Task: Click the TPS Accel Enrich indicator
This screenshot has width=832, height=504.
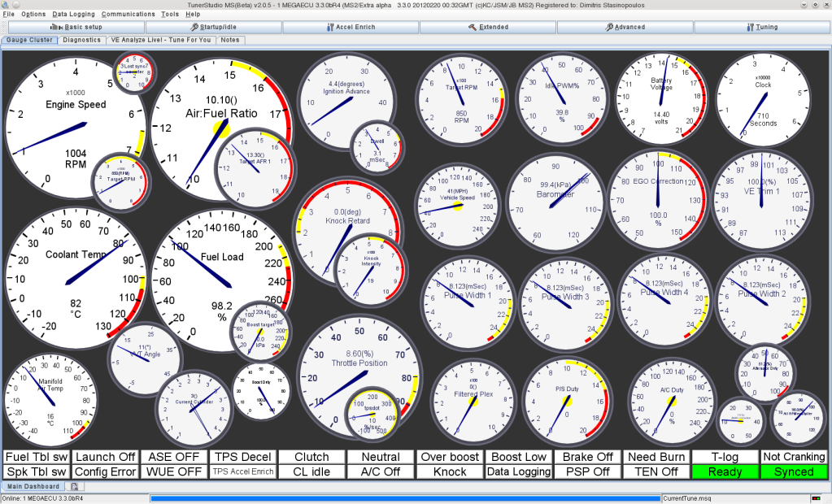Action: click(243, 471)
